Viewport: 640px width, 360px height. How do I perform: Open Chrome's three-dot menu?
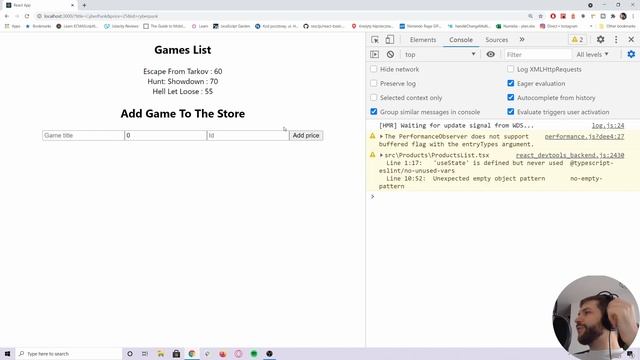(633, 16)
